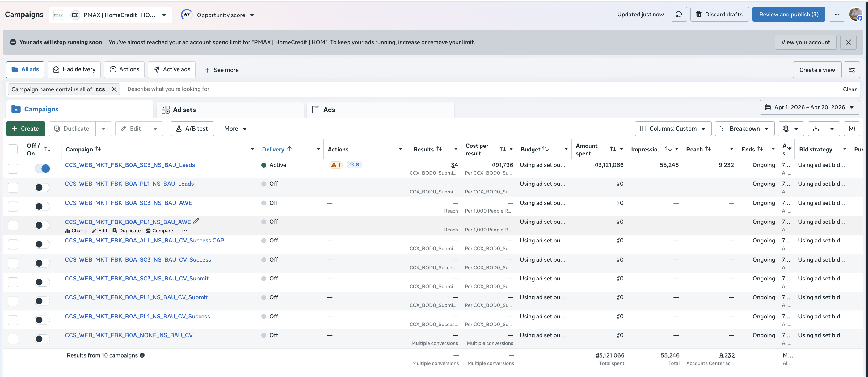Open the Columns: Custom dropdown

tap(673, 129)
